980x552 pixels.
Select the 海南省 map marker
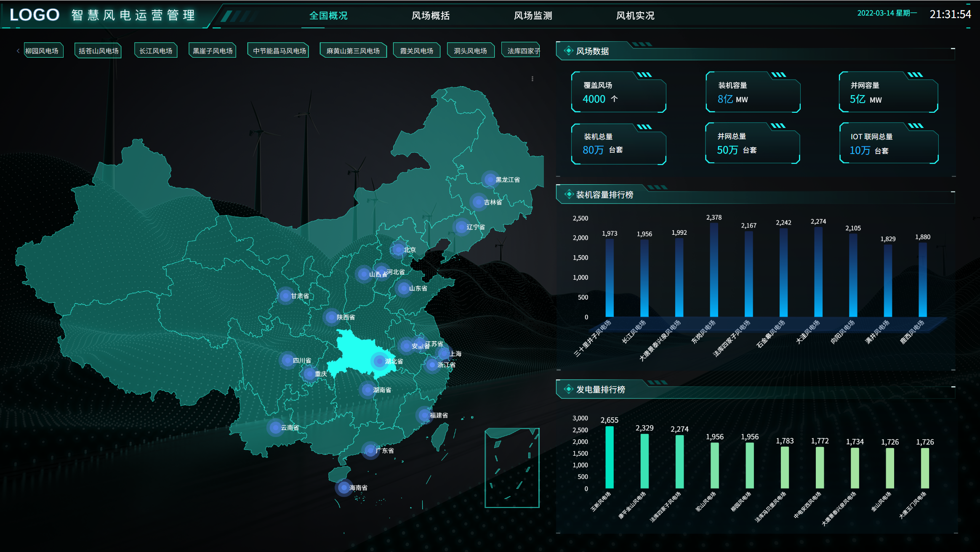(344, 488)
